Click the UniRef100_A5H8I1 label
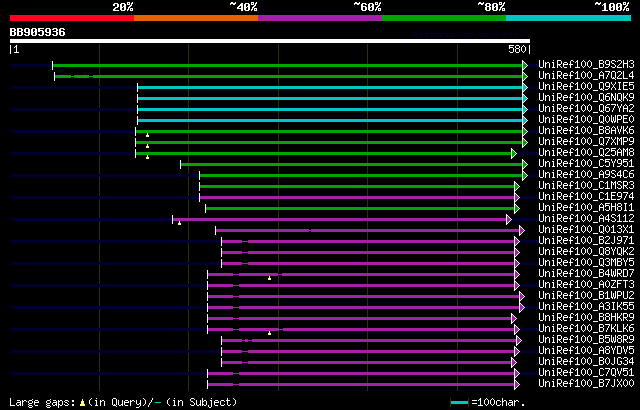The height and width of the screenshot is (410, 640). (586, 208)
